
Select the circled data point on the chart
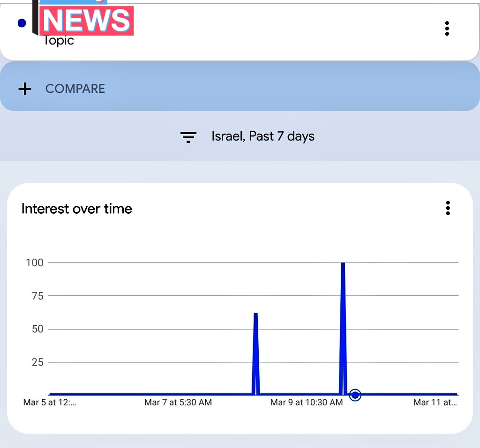[355, 395]
